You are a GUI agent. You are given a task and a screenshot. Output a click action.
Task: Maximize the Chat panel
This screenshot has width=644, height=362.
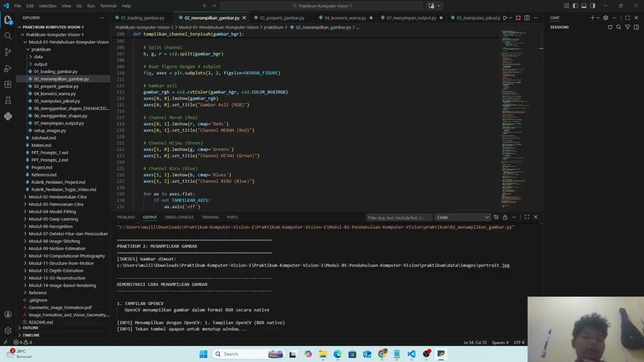[627, 18]
